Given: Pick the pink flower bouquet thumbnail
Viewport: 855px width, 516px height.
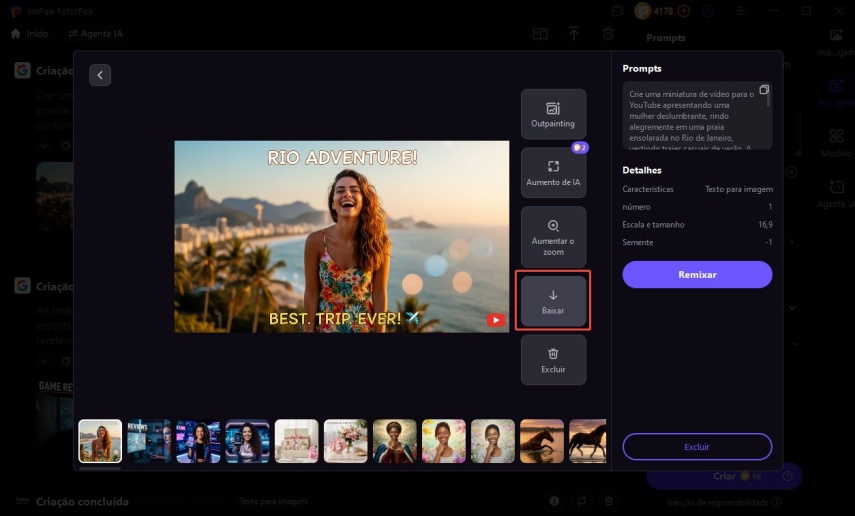Looking at the screenshot, I should coord(345,441).
